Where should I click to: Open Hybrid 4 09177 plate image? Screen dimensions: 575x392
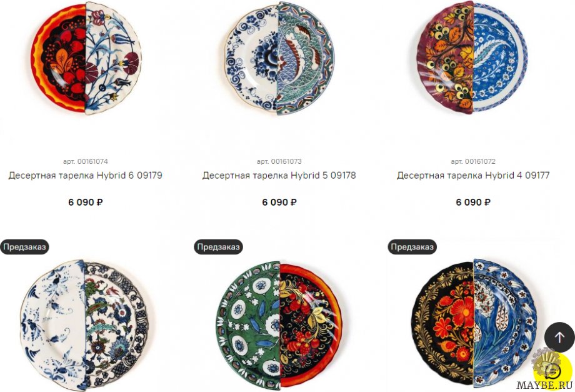472,57
